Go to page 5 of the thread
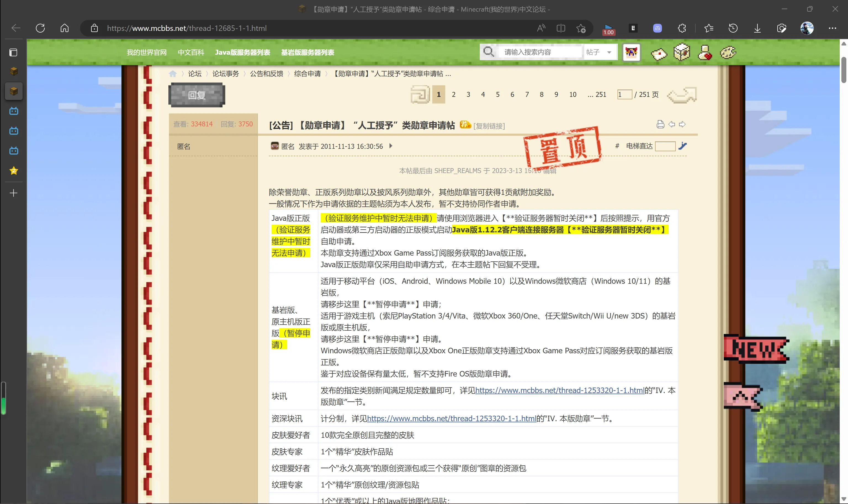The width and height of the screenshot is (848, 504). pos(497,94)
